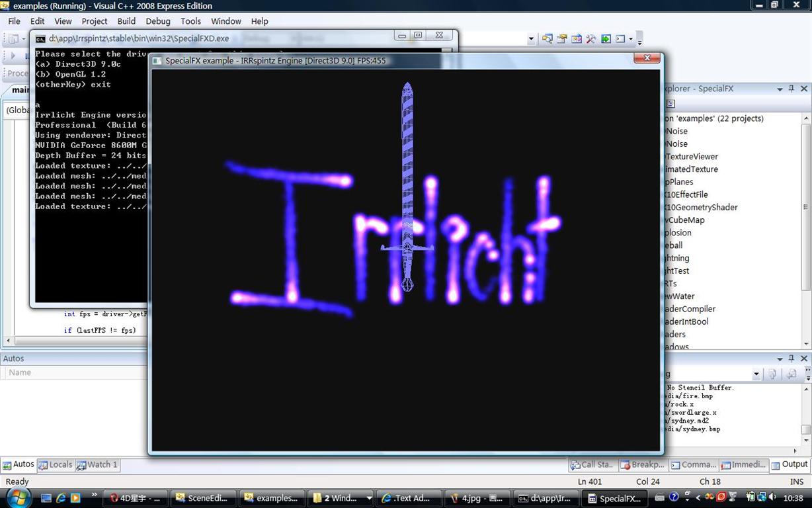Select the TextureViewer project in Solution Explorer
Viewport: 812px width, 508px height.
[691, 157]
